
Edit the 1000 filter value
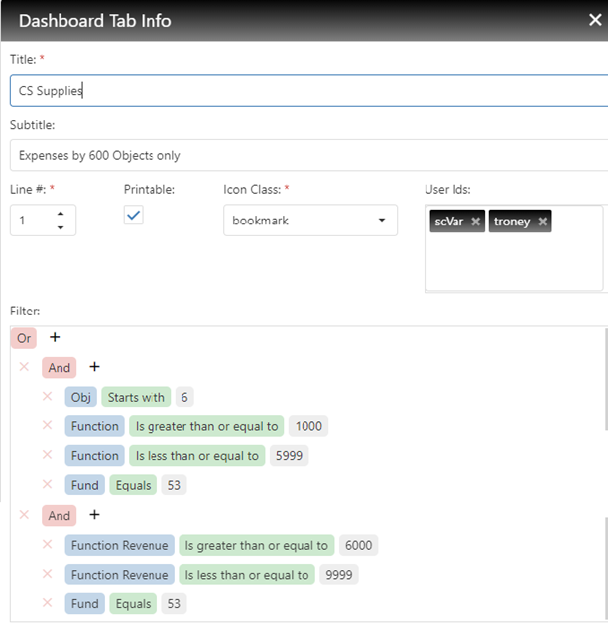309,426
